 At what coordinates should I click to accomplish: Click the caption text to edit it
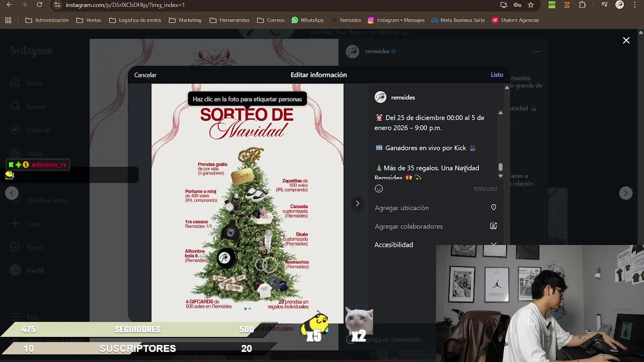point(435,146)
